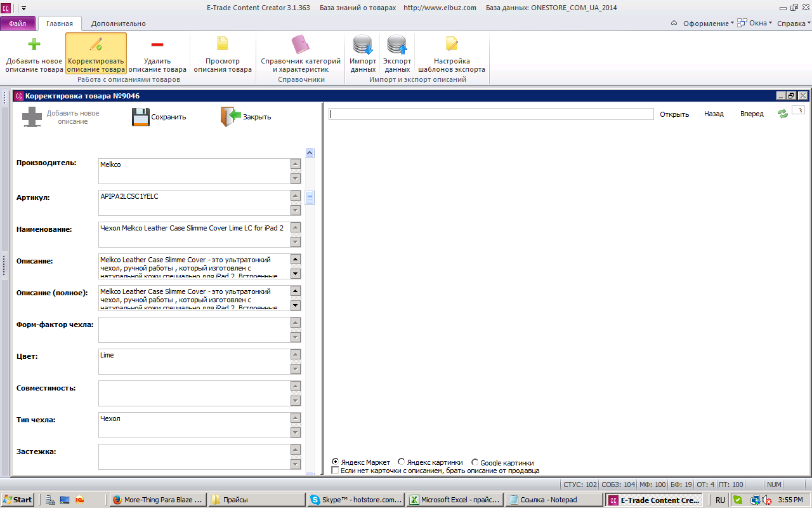The image size is (812, 508).
Task: Open the Справка dropdown menu
Action: point(794,23)
